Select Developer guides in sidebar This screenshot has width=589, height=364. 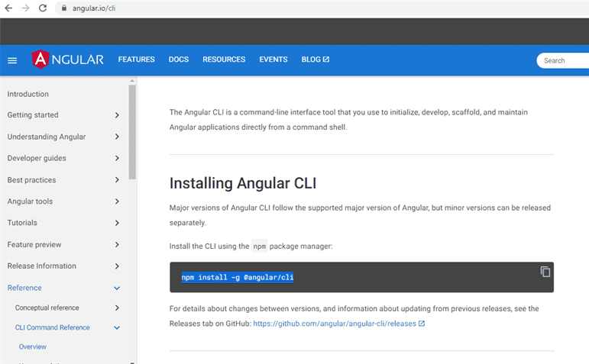[x=37, y=158]
